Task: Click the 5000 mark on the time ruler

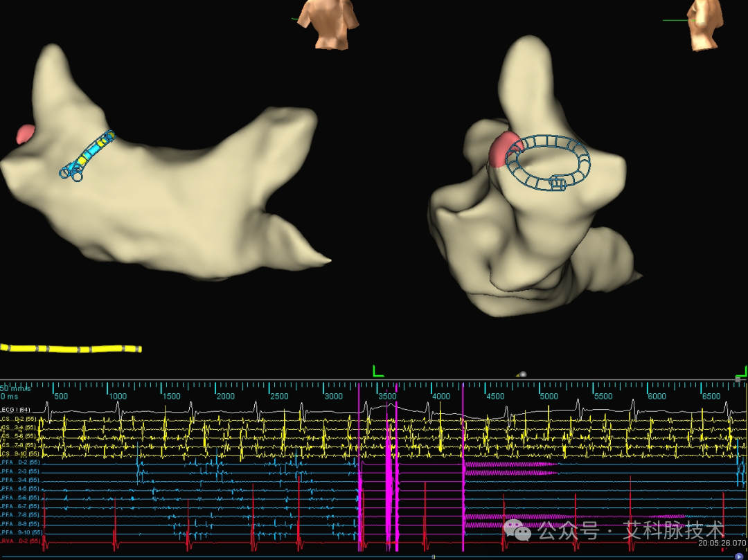Action: coord(549,396)
